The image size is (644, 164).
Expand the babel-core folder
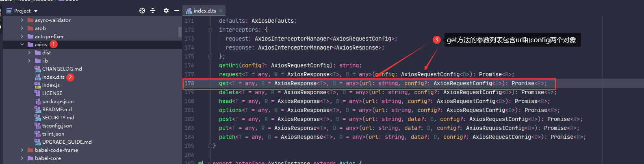[x=22, y=158]
